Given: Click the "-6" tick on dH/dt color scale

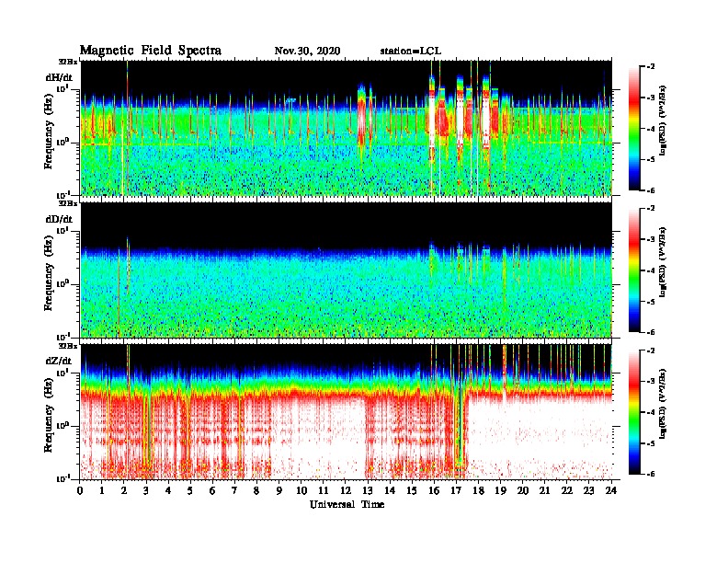Looking at the screenshot, I should pos(651,190).
